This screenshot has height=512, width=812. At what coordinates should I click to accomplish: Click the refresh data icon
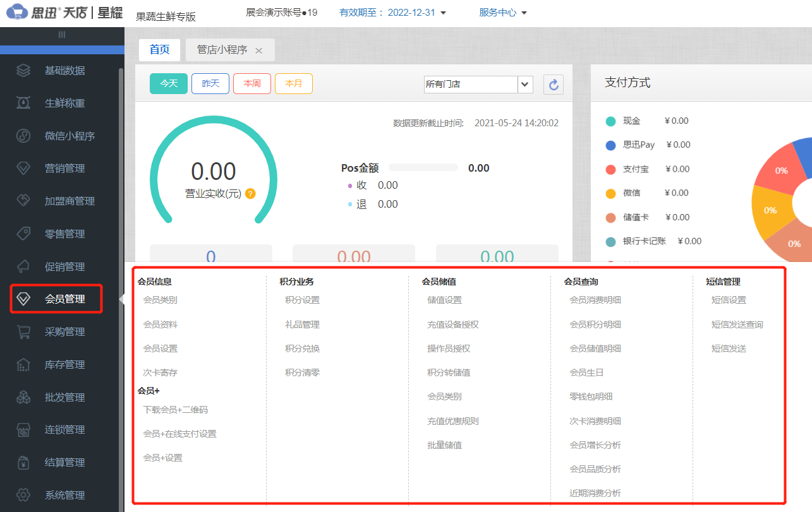(553, 84)
